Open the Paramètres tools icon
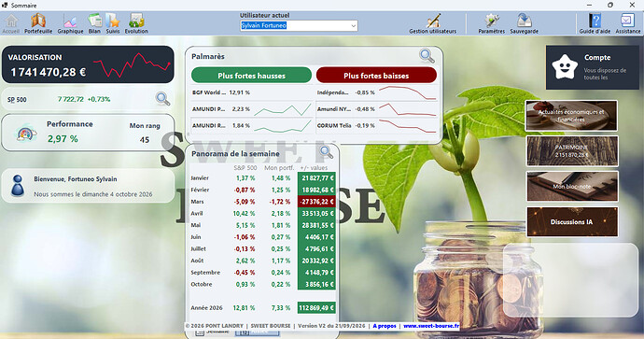 pos(491,24)
